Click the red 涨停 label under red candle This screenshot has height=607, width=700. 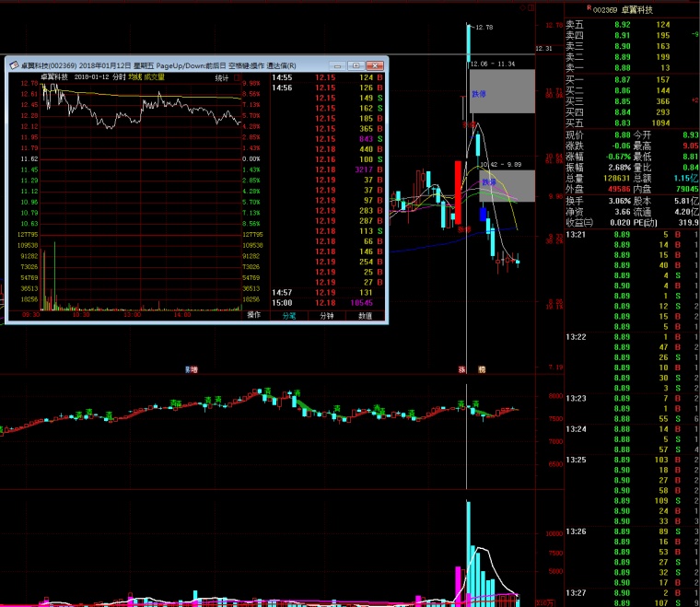pos(464,229)
